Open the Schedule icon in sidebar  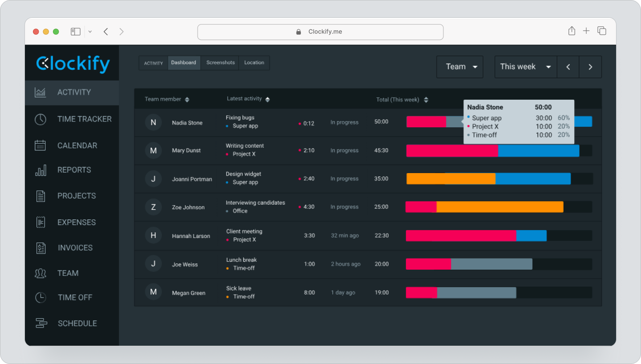[x=41, y=323]
